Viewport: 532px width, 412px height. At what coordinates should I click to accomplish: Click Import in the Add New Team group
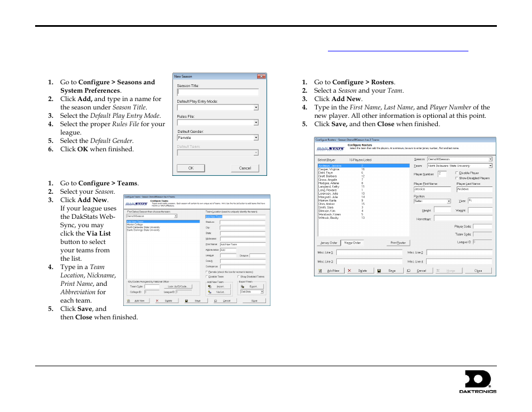coord(219,286)
